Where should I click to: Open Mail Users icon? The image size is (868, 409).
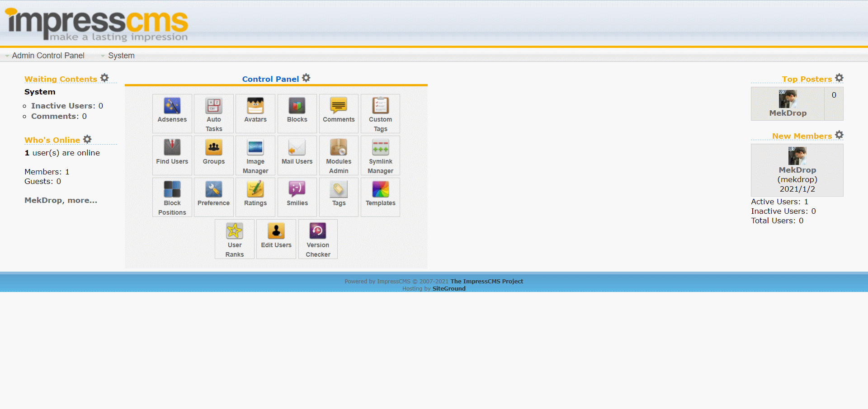pyautogui.click(x=297, y=155)
